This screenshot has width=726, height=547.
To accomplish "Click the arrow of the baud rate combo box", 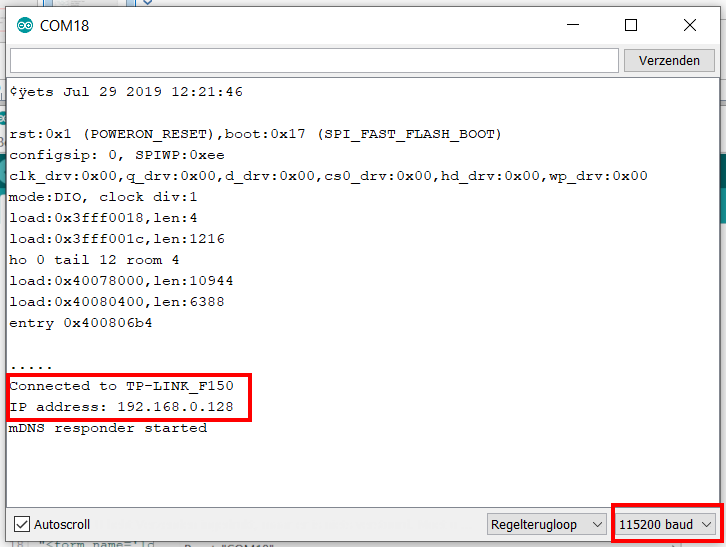I will (x=707, y=524).
